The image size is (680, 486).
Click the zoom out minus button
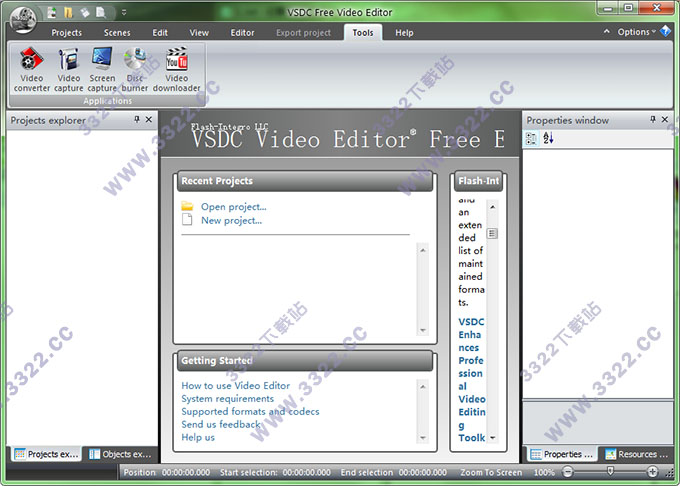pyautogui.click(x=567, y=472)
